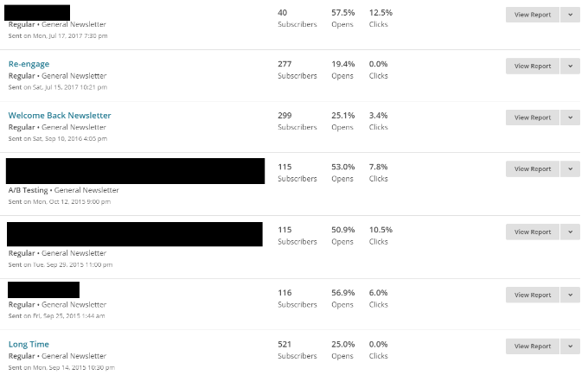The image size is (588, 375).
Task: View Report for the Re-engage campaign
Action: click(533, 66)
